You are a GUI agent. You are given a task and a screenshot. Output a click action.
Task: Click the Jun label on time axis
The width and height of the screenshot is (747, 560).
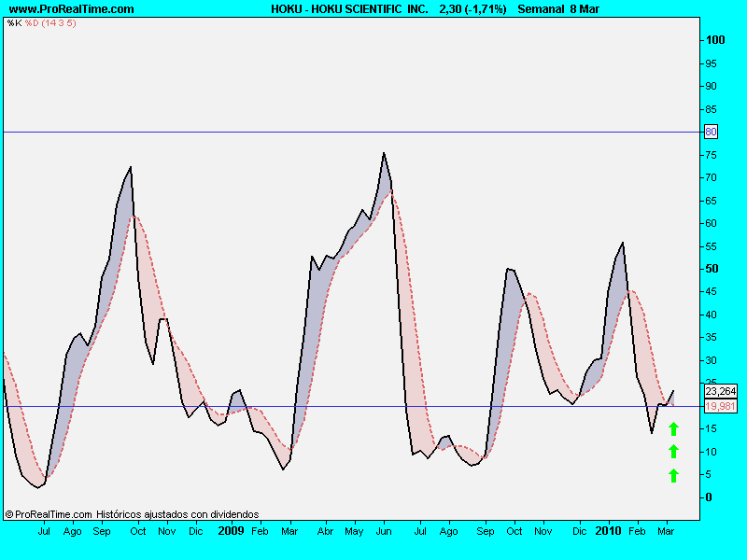tap(384, 531)
